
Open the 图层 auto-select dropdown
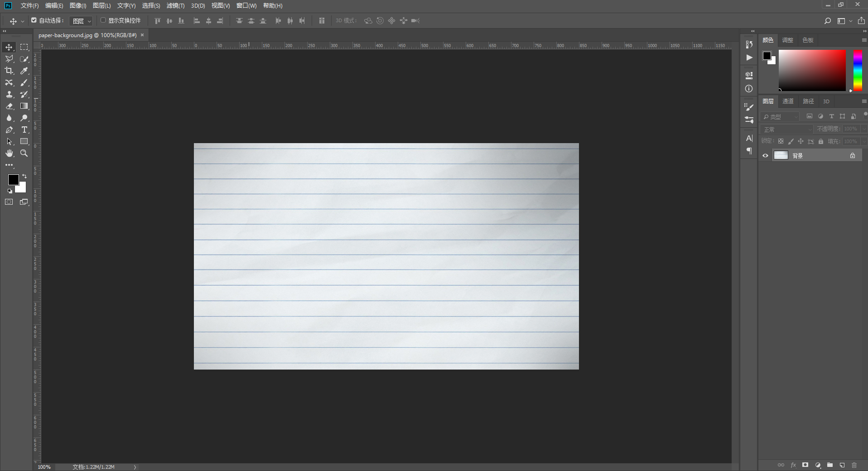tap(82, 21)
